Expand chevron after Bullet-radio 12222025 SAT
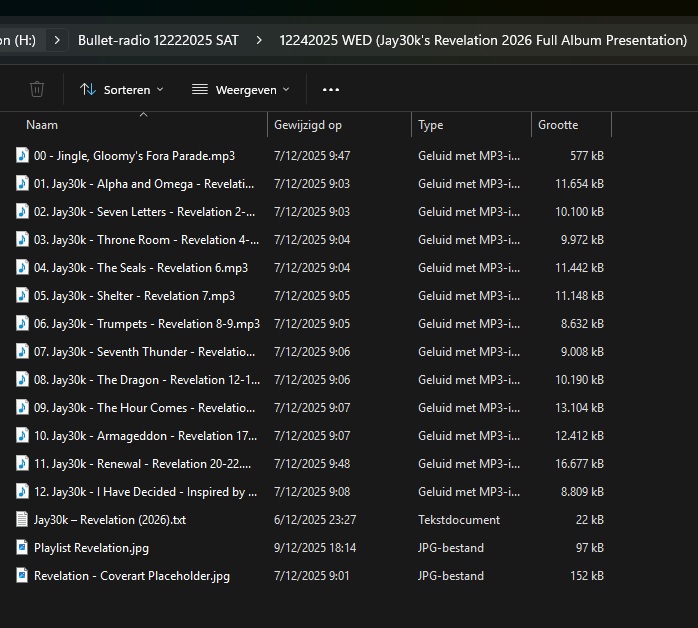 259,41
